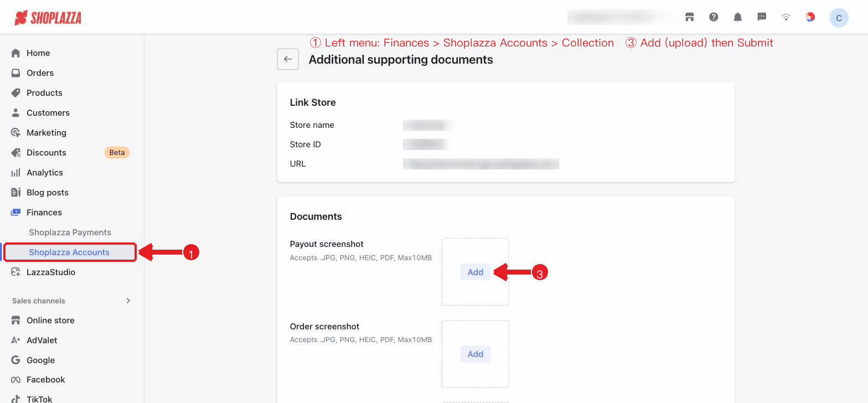Screen dimensions: 868x403
Task: Click the Marketing target icon
Action: 15,133
